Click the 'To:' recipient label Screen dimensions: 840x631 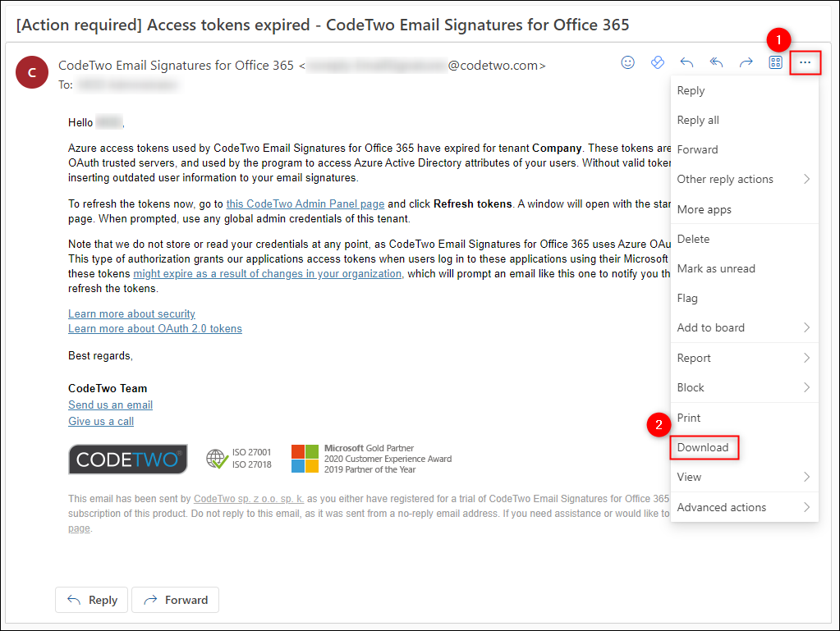pyautogui.click(x=66, y=85)
